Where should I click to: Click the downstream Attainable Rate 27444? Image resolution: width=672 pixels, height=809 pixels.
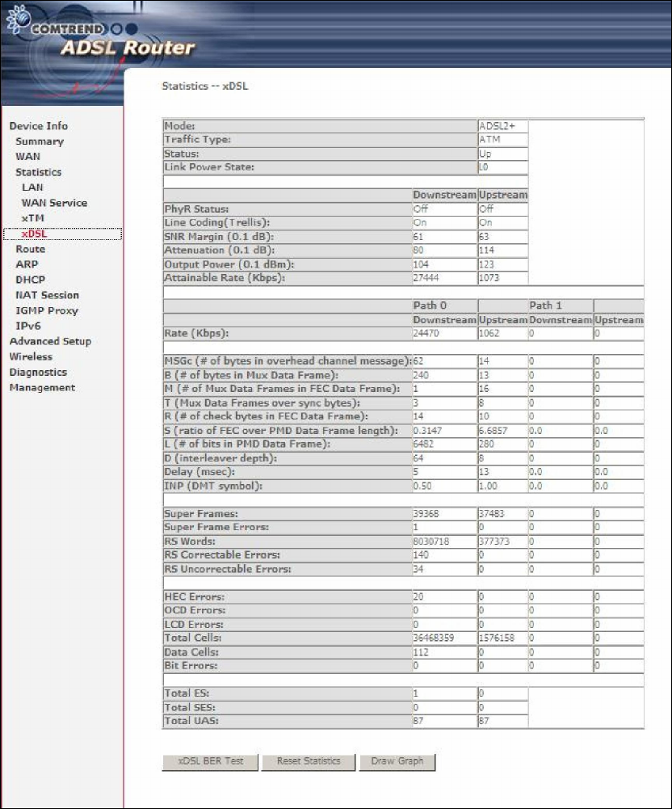point(426,278)
